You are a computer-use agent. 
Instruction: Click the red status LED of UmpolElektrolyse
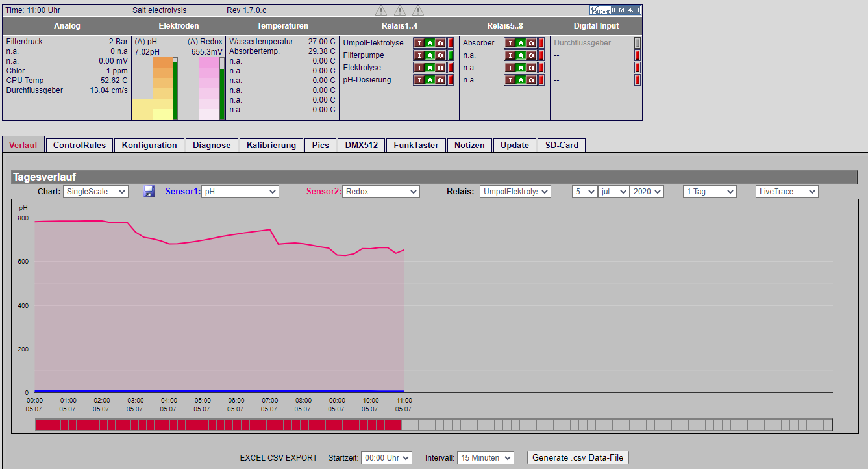point(451,43)
